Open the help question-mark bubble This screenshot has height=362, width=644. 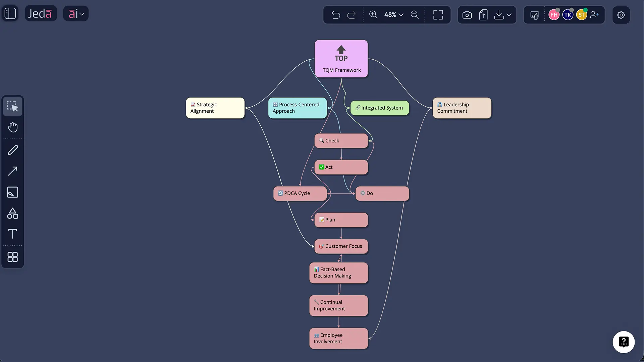point(624,342)
